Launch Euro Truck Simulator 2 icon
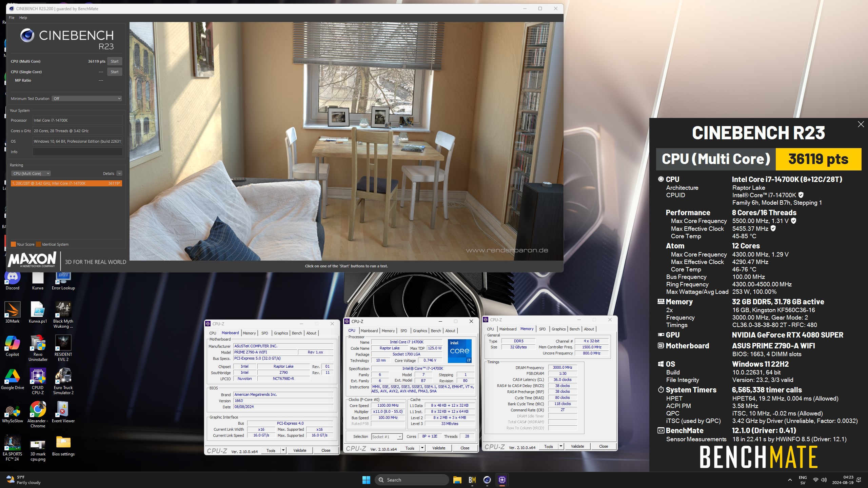Screen dimensions: 868x488 (x=63, y=381)
